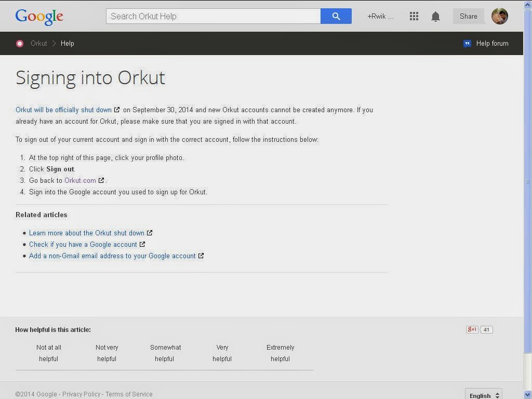Rate article 'Not very helpful'

[107, 353]
